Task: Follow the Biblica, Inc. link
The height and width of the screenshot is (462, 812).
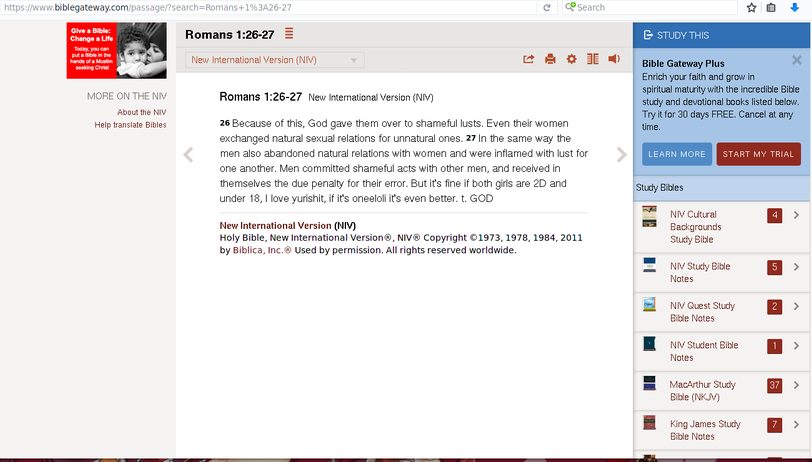Action: point(262,250)
